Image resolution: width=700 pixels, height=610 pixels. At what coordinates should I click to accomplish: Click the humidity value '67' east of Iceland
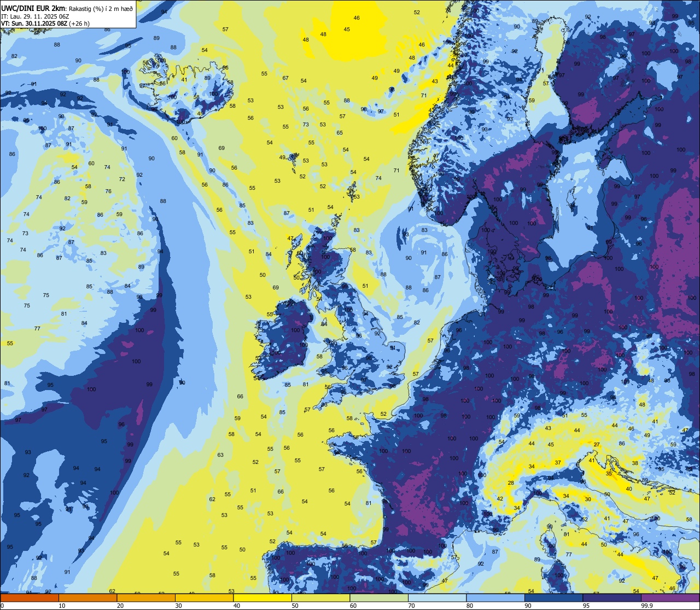pyautogui.click(x=285, y=78)
